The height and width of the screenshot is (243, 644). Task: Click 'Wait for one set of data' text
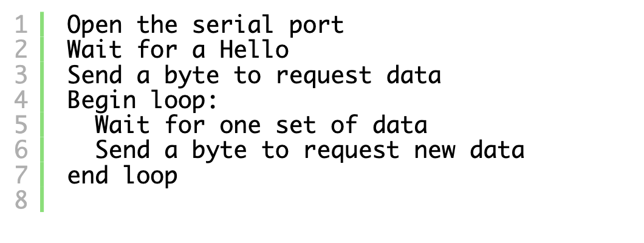pos(261,125)
